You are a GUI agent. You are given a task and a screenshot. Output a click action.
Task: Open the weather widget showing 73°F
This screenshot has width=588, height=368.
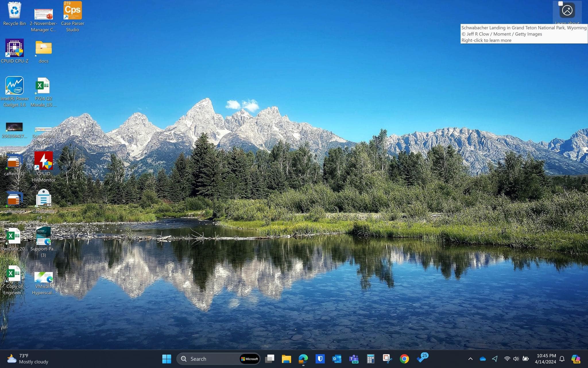28,359
